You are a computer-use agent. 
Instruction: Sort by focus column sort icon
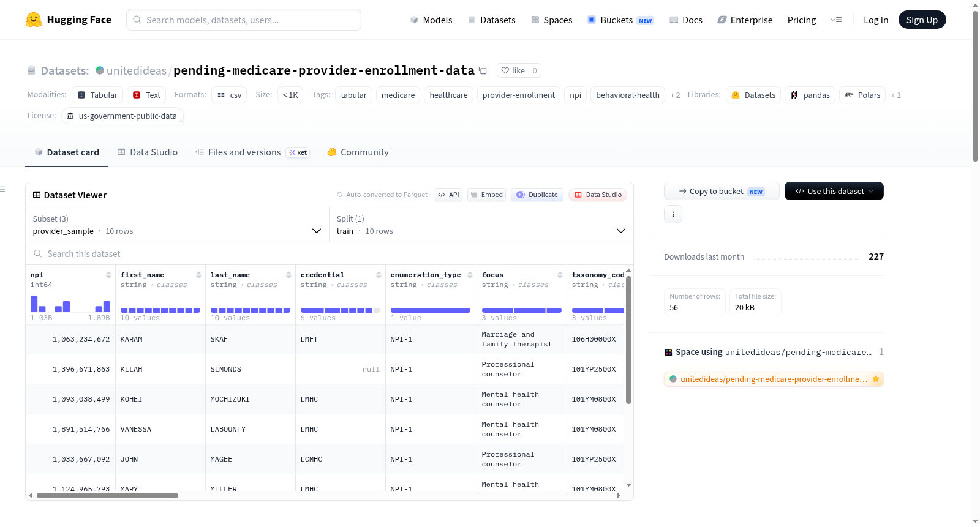coord(560,275)
